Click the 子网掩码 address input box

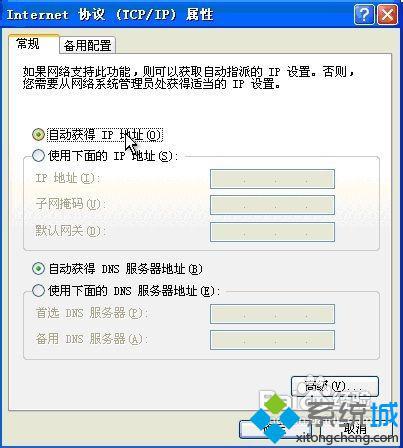coord(272,205)
